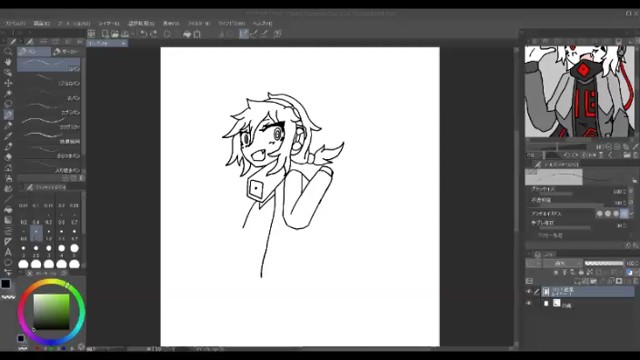Open the save icon dropdown arrow
This screenshot has height=360, width=640.
(x=133, y=34)
